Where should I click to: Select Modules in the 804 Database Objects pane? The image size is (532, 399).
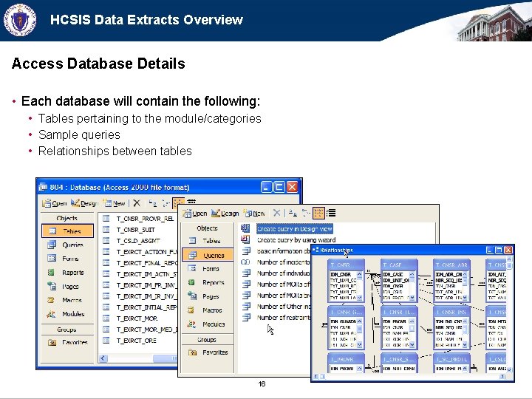click(x=67, y=314)
